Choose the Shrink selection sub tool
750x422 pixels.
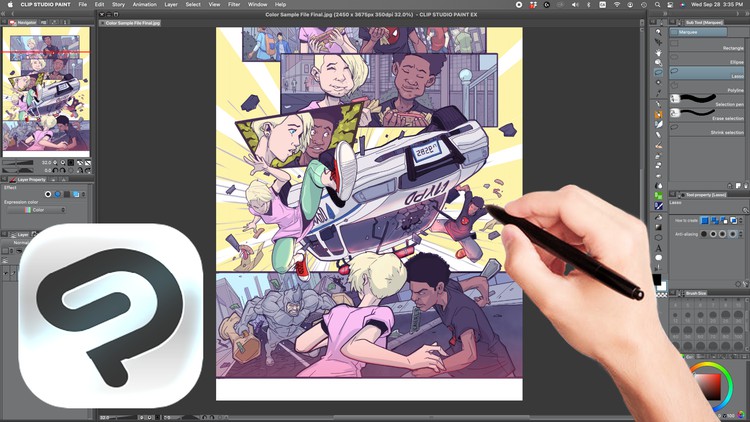coord(706,129)
